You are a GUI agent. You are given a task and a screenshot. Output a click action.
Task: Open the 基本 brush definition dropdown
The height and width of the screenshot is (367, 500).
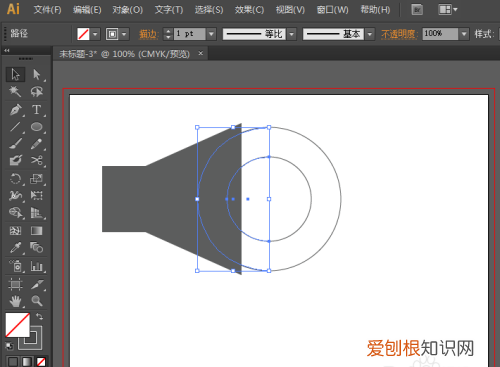369,34
